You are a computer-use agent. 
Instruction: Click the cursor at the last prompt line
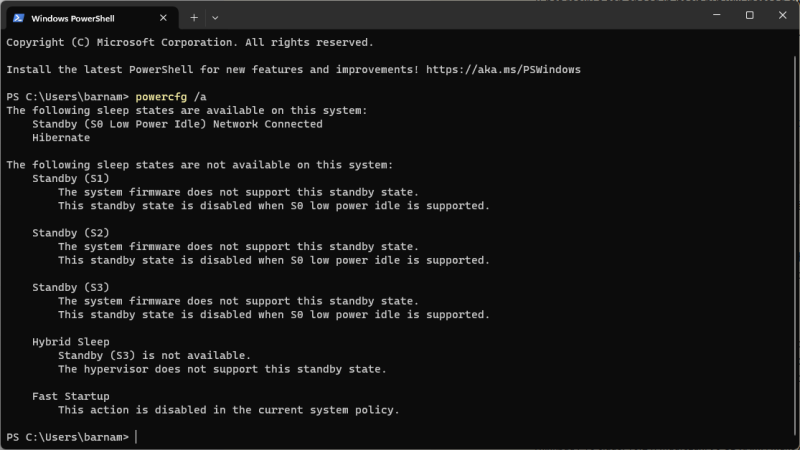pos(136,437)
